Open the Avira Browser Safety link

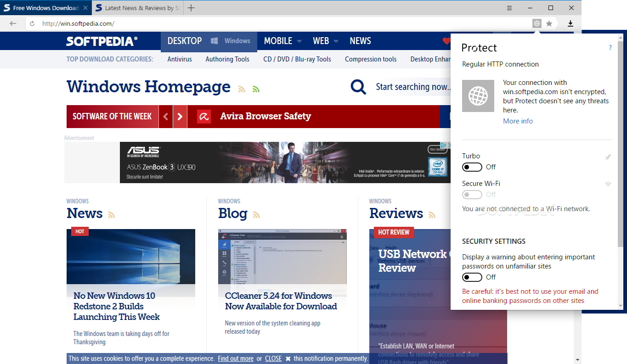[265, 117]
